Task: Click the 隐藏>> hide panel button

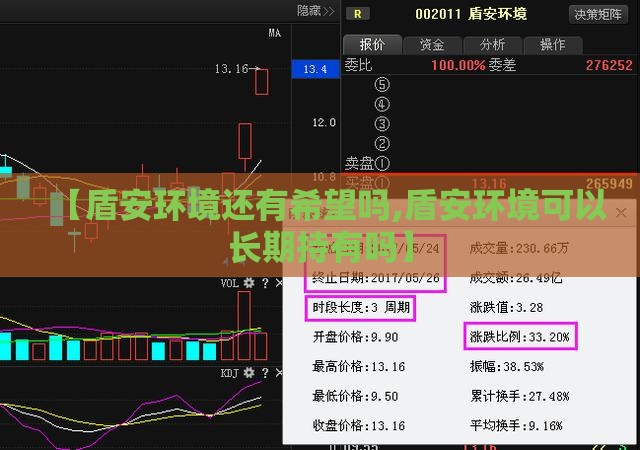Action: click(316, 11)
